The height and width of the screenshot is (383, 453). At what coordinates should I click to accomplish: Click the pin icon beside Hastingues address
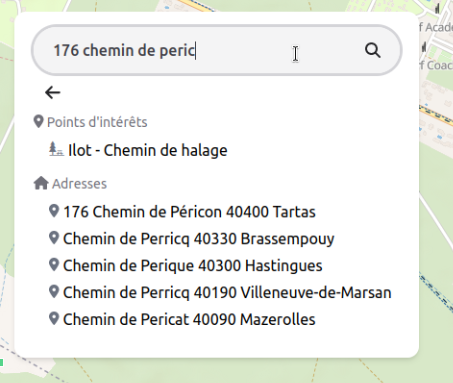tap(54, 265)
